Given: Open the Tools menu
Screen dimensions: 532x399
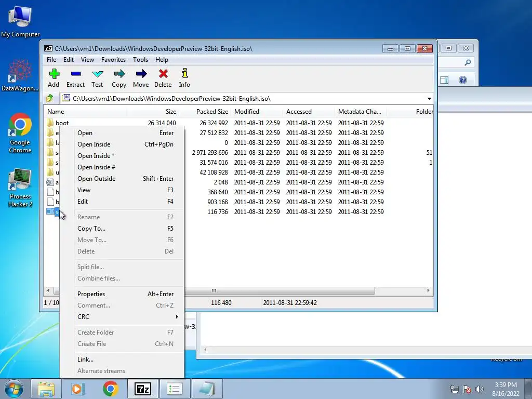Looking at the screenshot, I should pyautogui.click(x=140, y=60).
